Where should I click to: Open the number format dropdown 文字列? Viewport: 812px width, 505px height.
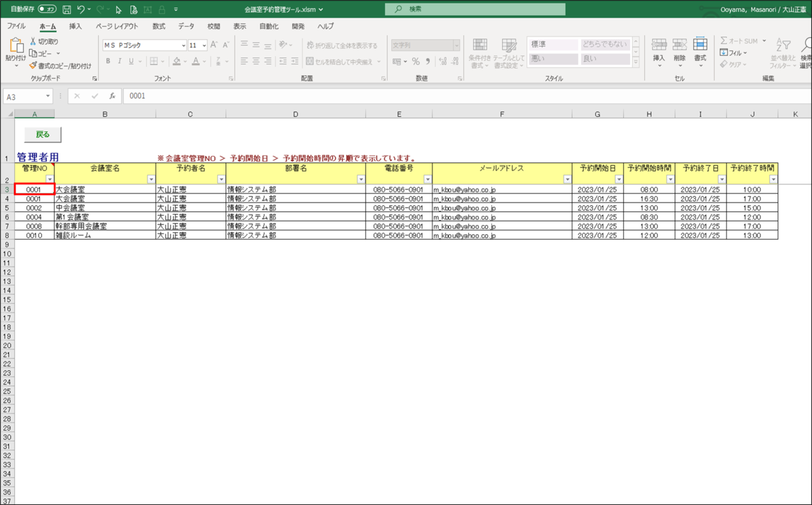point(457,45)
